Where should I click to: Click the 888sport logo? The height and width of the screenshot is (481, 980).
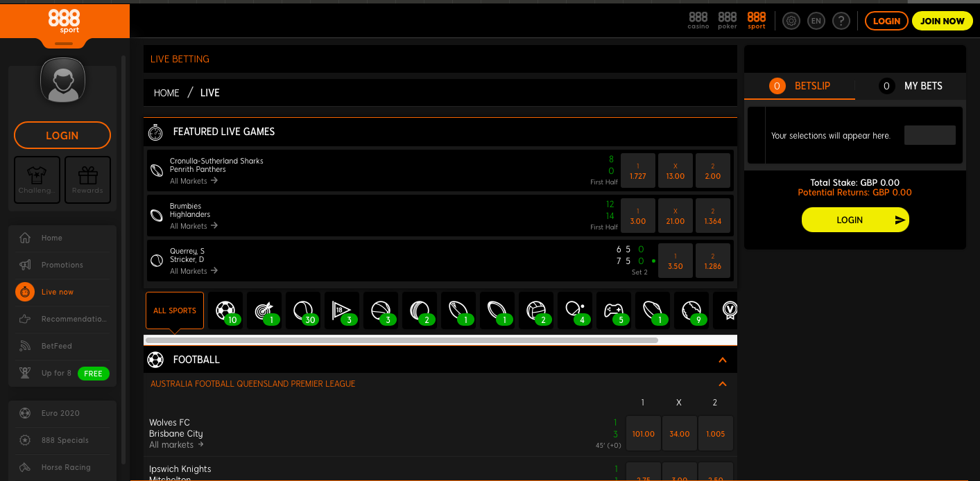pos(64,21)
